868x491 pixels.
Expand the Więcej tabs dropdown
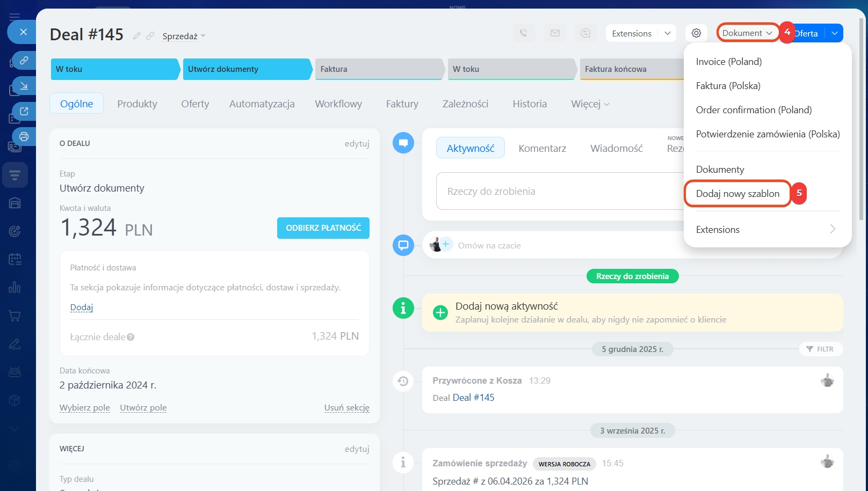click(x=590, y=104)
